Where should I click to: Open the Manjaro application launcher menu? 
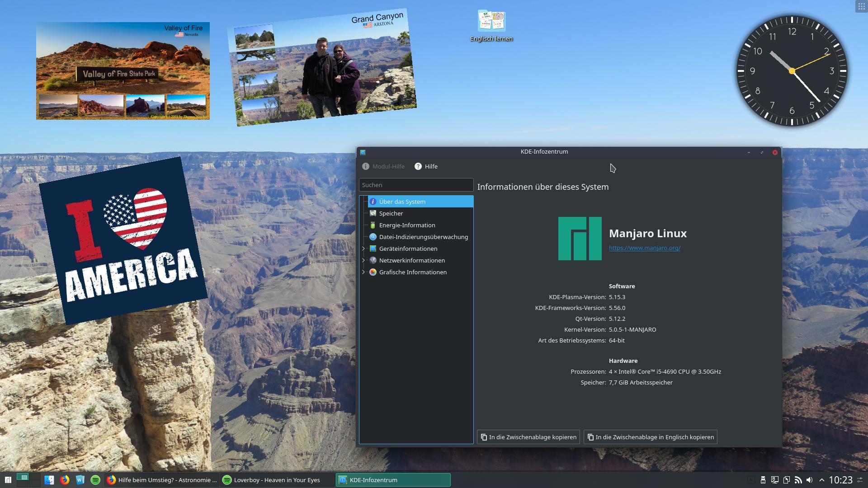pos(8,480)
